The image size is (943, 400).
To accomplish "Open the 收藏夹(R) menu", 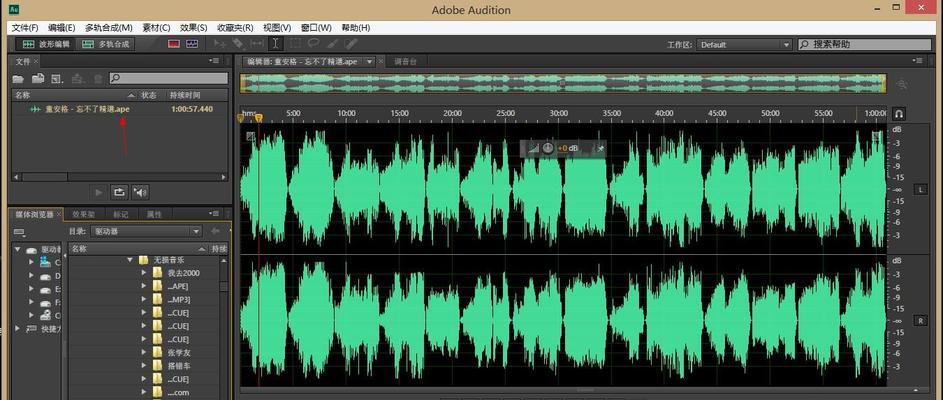I will tap(235, 28).
